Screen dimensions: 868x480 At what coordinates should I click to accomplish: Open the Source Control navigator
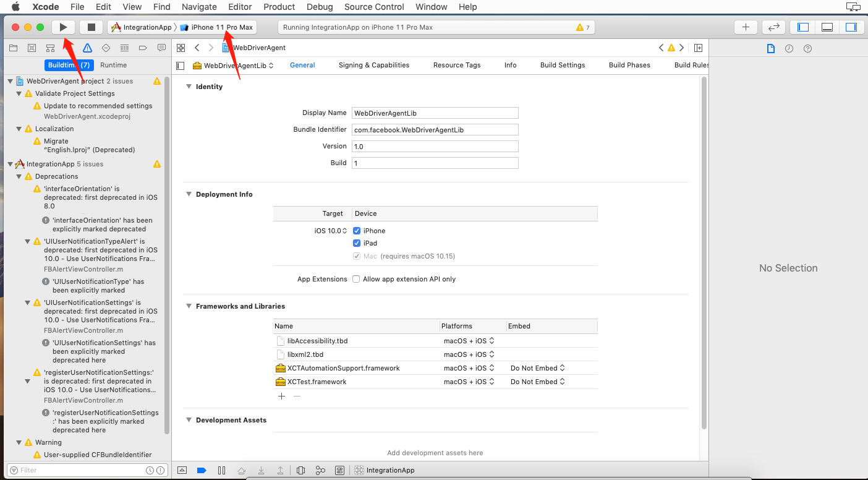coord(32,48)
